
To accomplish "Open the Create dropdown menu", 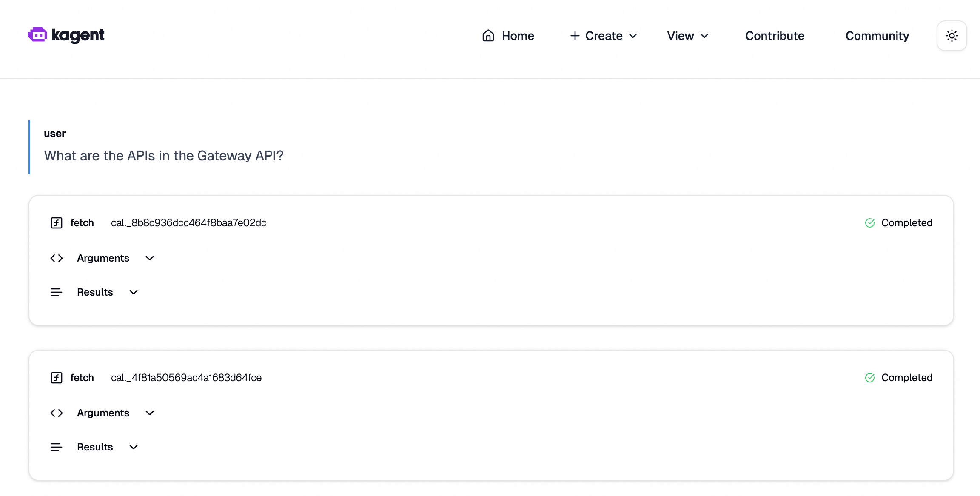I will coord(604,36).
